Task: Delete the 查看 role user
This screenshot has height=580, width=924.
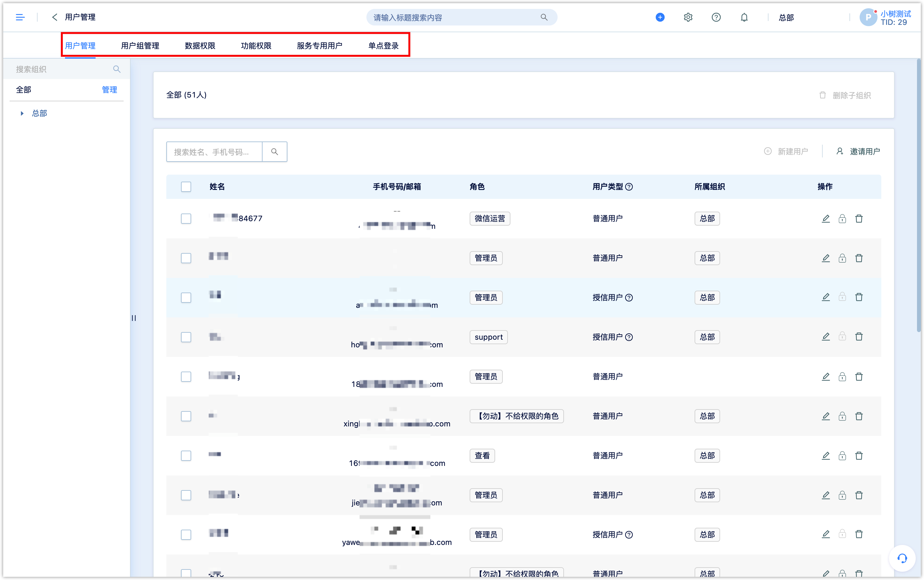Action: pos(859,456)
